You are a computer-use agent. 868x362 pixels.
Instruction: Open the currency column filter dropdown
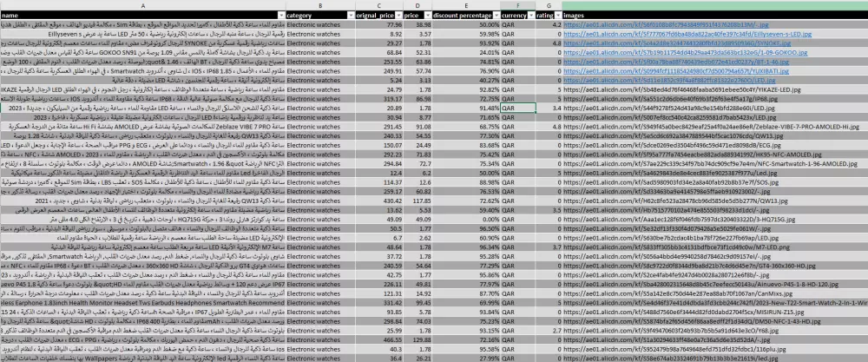point(531,16)
